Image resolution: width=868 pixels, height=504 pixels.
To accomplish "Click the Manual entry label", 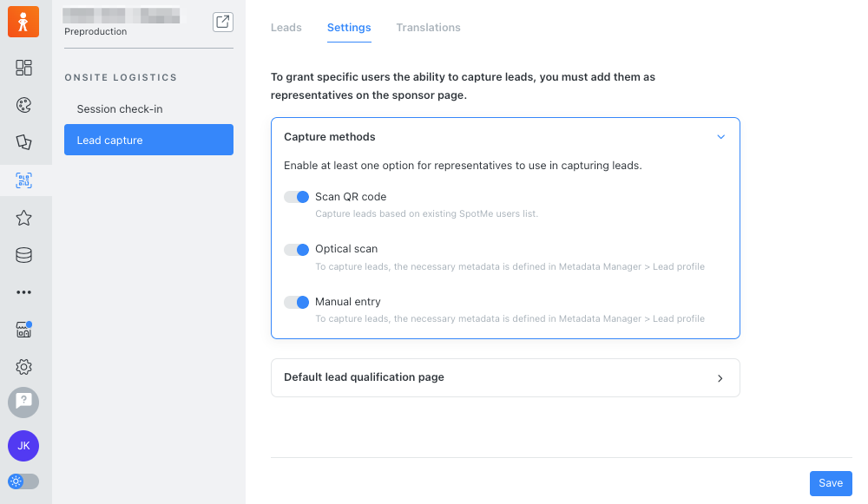I will click(348, 302).
